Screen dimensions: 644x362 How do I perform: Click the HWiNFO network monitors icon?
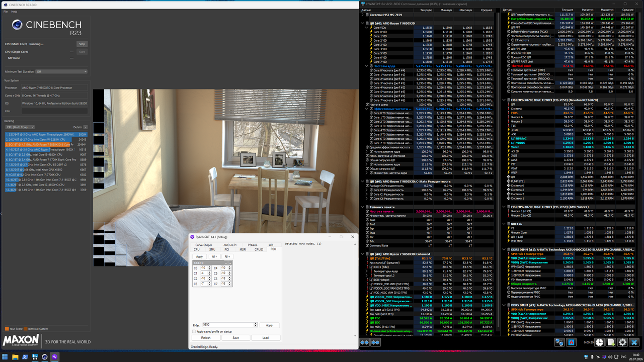559,342
